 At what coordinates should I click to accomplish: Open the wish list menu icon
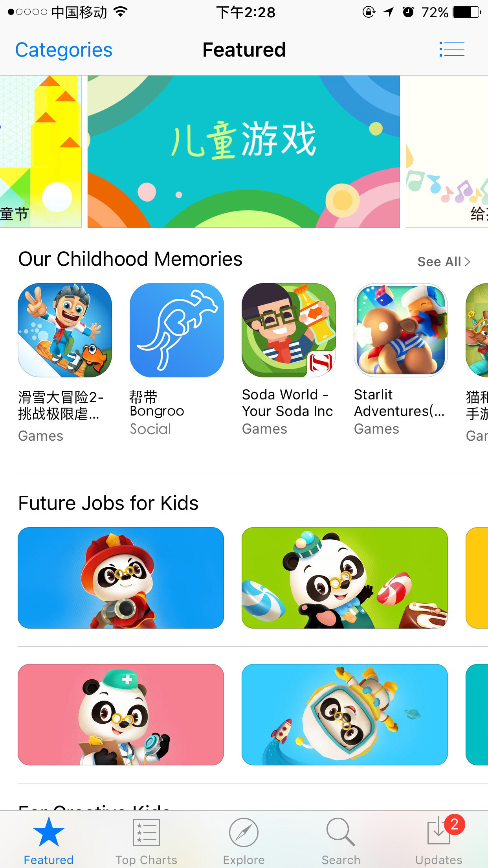point(452,50)
